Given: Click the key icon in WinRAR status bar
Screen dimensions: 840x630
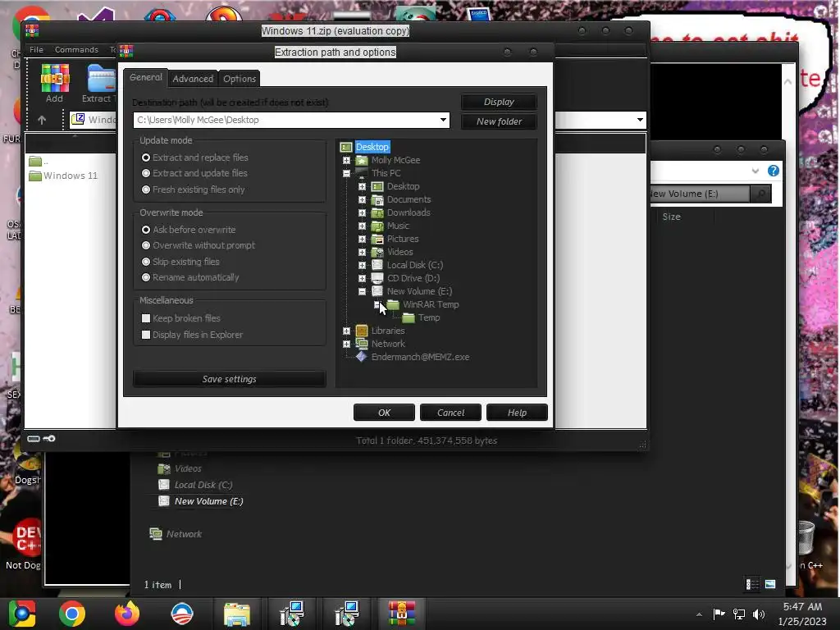Looking at the screenshot, I should pos(49,439).
